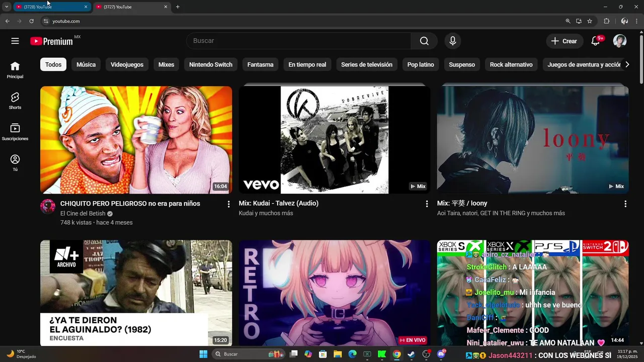Open the YouTube hamburger guide menu
Screen dimensions: 644x362
click(15, 41)
